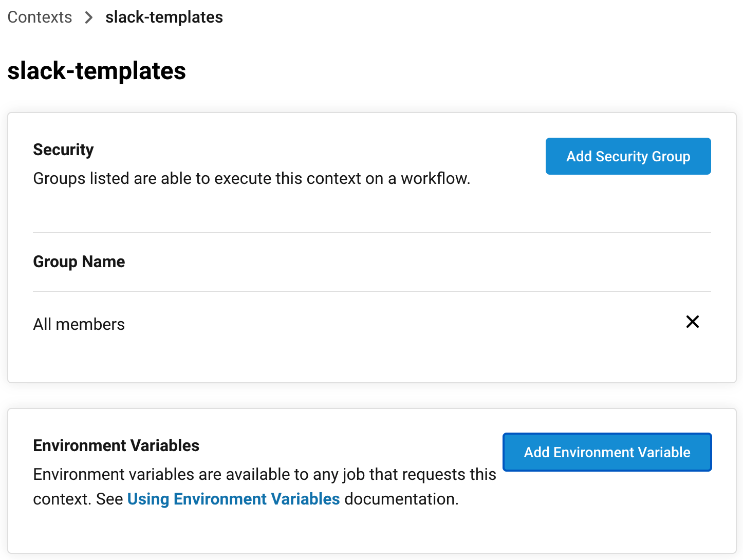Click the slack-templates breadcrumb item

[x=164, y=17]
